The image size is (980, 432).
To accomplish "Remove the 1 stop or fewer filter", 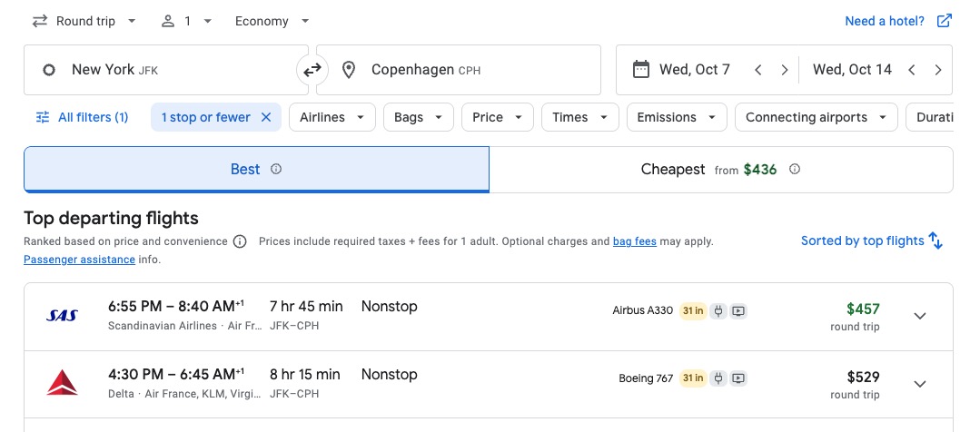I will (x=266, y=117).
